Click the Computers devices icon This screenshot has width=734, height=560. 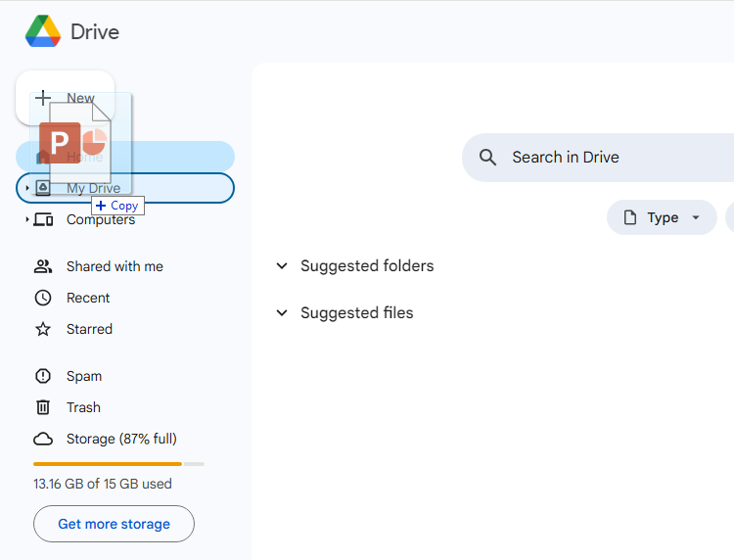[43, 219]
